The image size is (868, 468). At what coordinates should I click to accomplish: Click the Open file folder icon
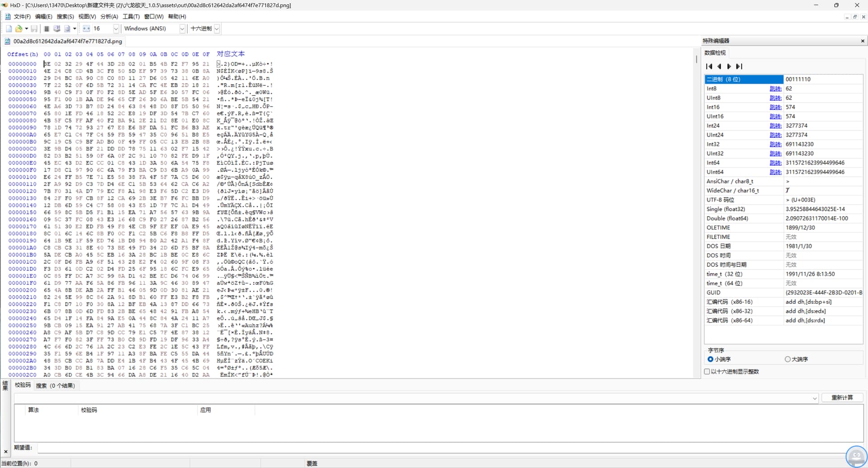pos(19,28)
